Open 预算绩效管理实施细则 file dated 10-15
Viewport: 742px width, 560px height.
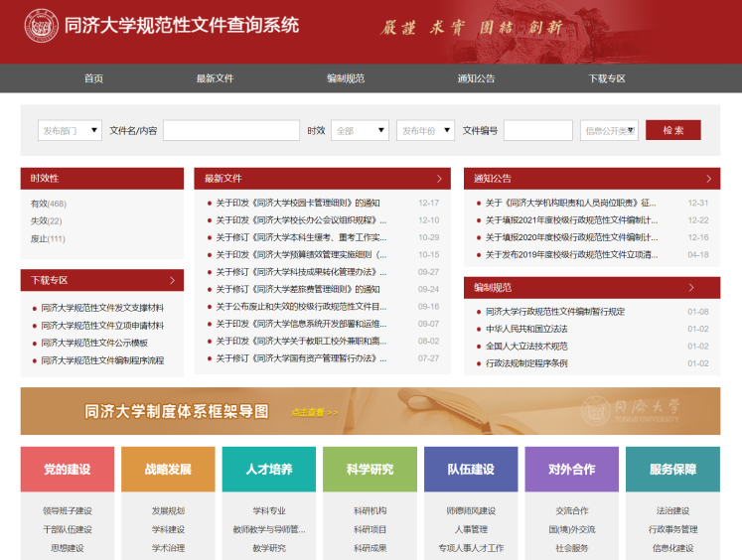click(301, 255)
